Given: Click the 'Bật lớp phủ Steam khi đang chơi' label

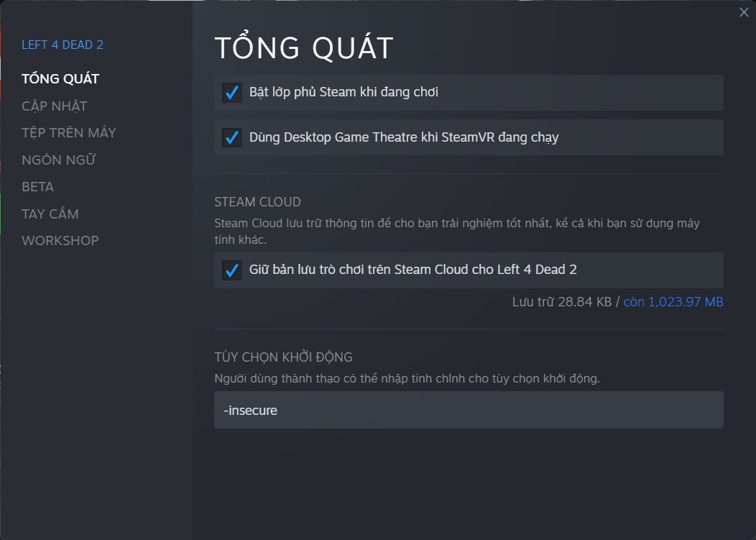Looking at the screenshot, I should tap(344, 92).
